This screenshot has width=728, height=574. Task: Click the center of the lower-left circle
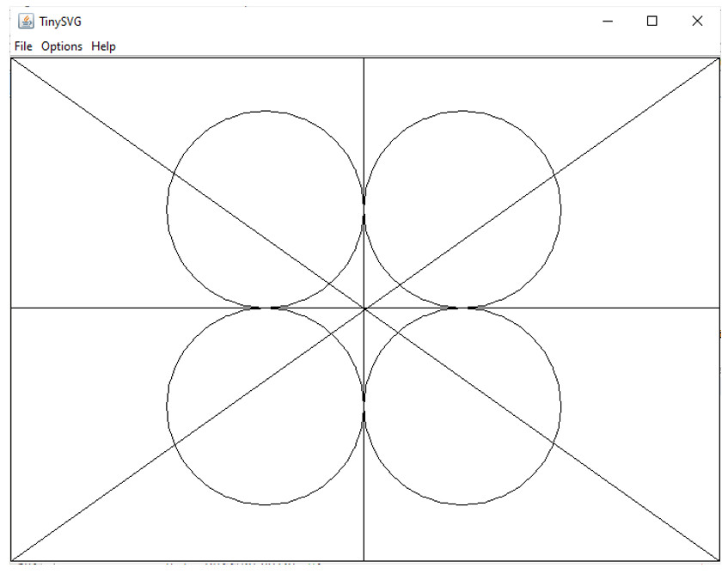[x=266, y=406]
